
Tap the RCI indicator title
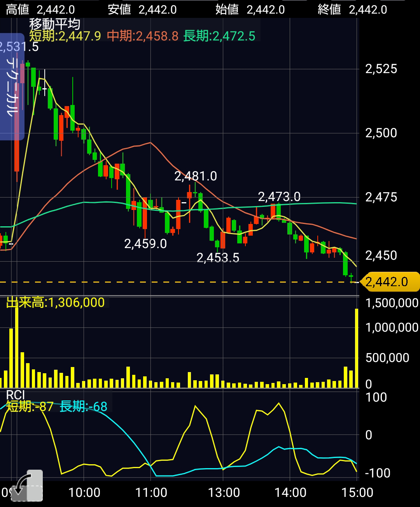click(x=16, y=395)
